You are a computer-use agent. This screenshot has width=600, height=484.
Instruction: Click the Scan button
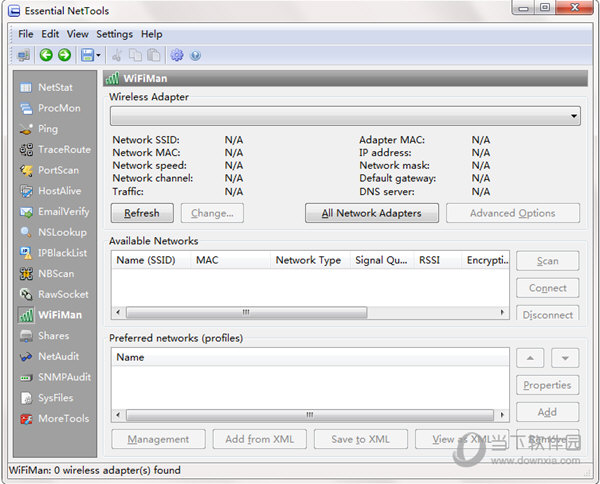click(548, 261)
